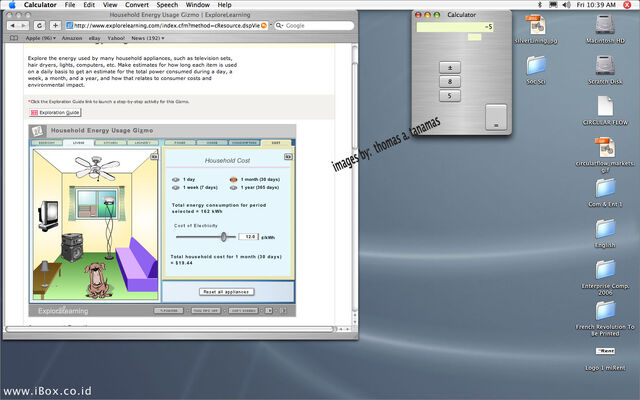Click the electricity cost value field 12.0

[x=249, y=237]
